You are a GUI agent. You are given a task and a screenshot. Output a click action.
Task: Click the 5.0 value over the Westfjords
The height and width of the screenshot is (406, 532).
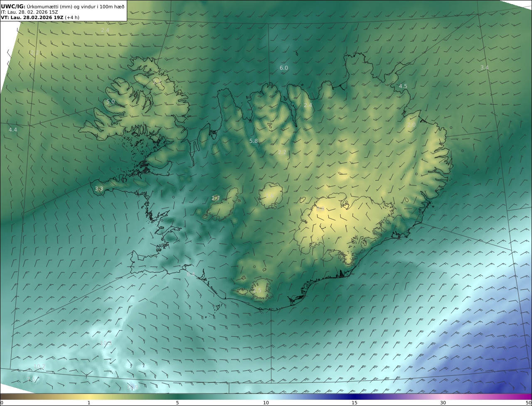[111, 101]
